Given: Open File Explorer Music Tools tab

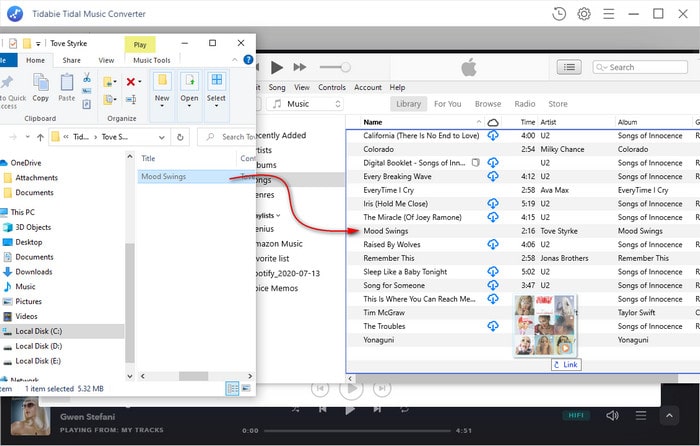Looking at the screenshot, I should tap(152, 60).
